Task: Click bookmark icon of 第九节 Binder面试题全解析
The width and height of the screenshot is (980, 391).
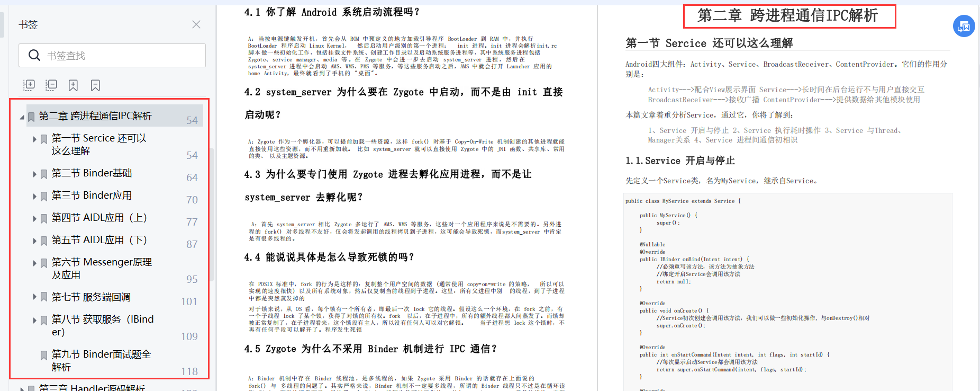Action: tap(44, 355)
